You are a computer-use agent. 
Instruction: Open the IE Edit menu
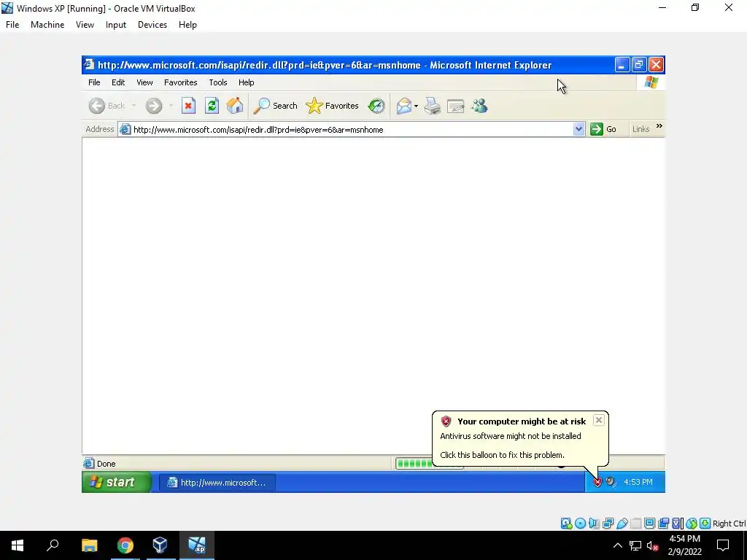coord(118,82)
